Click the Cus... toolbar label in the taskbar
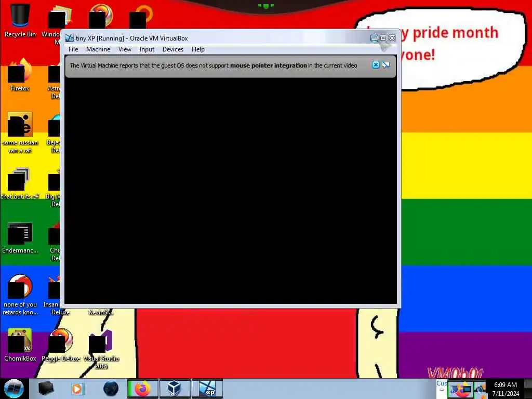 click(x=442, y=383)
